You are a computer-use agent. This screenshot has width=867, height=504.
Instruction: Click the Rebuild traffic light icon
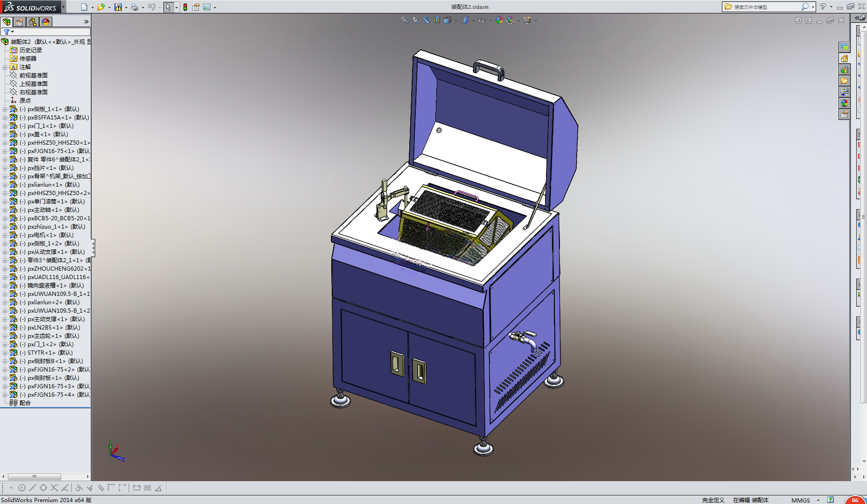coord(185,7)
